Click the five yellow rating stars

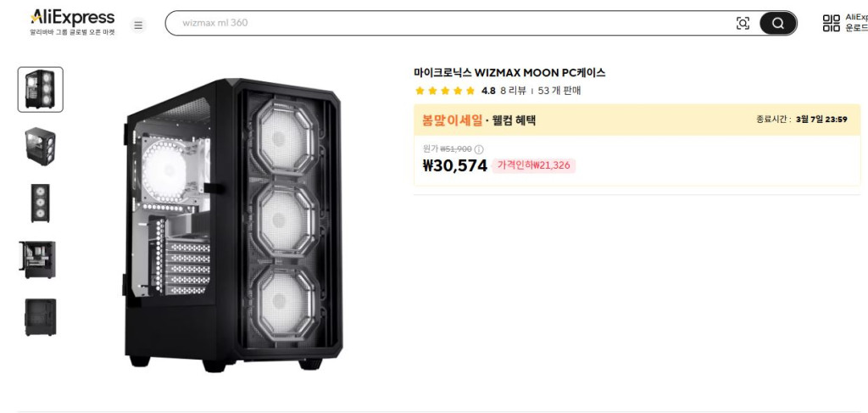pyautogui.click(x=445, y=91)
